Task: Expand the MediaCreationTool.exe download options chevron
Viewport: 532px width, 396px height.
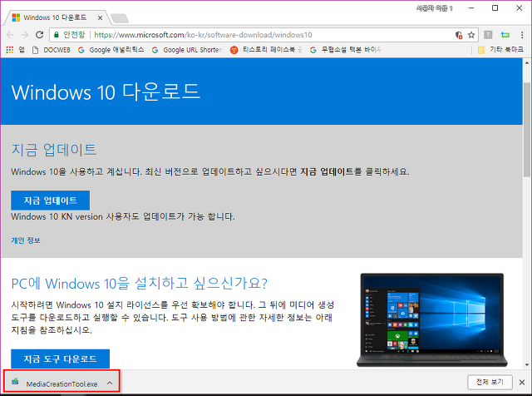Action: [x=110, y=383]
